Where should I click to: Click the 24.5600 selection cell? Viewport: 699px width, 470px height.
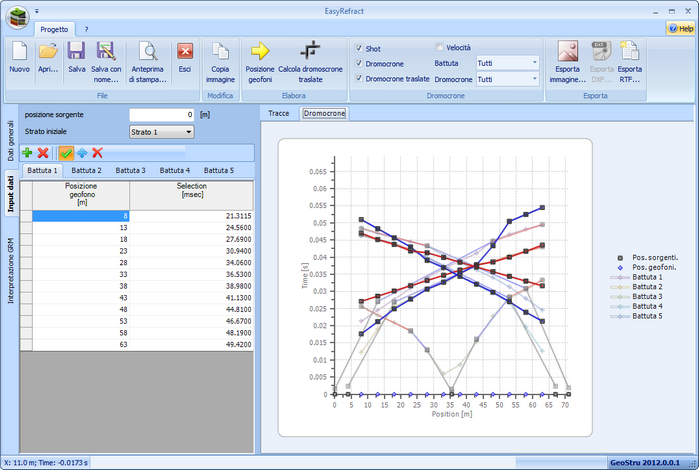click(x=191, y=227)
